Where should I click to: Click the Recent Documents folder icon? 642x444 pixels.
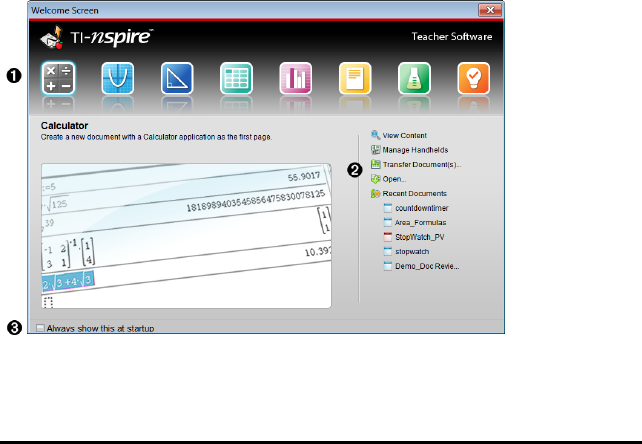click(375, 193)
